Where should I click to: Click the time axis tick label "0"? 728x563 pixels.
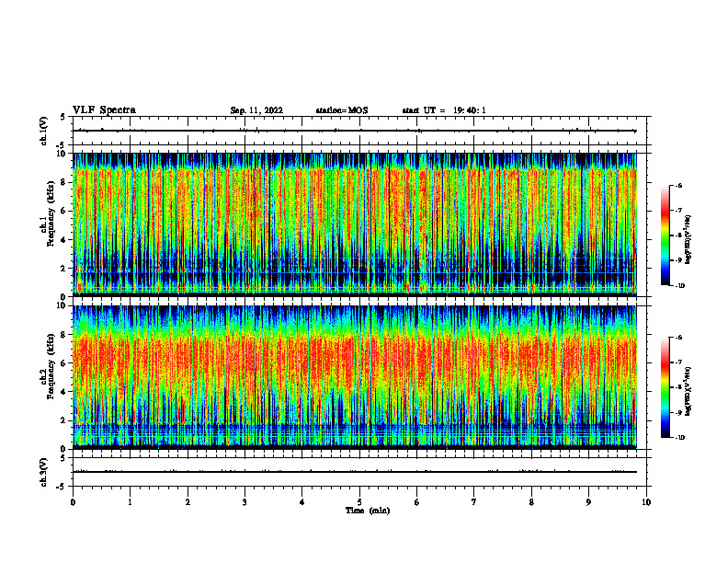point(73,502)
